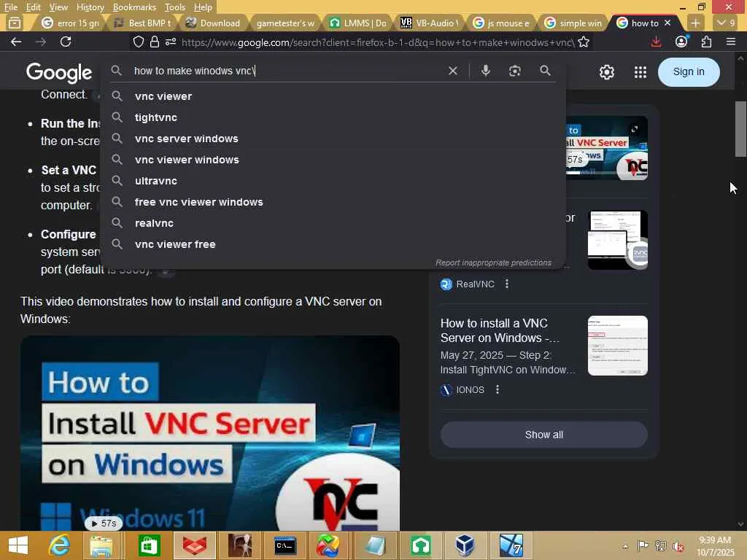Reload the current page
The height and width of the screenshot is (560, 747).
point(66,42)
